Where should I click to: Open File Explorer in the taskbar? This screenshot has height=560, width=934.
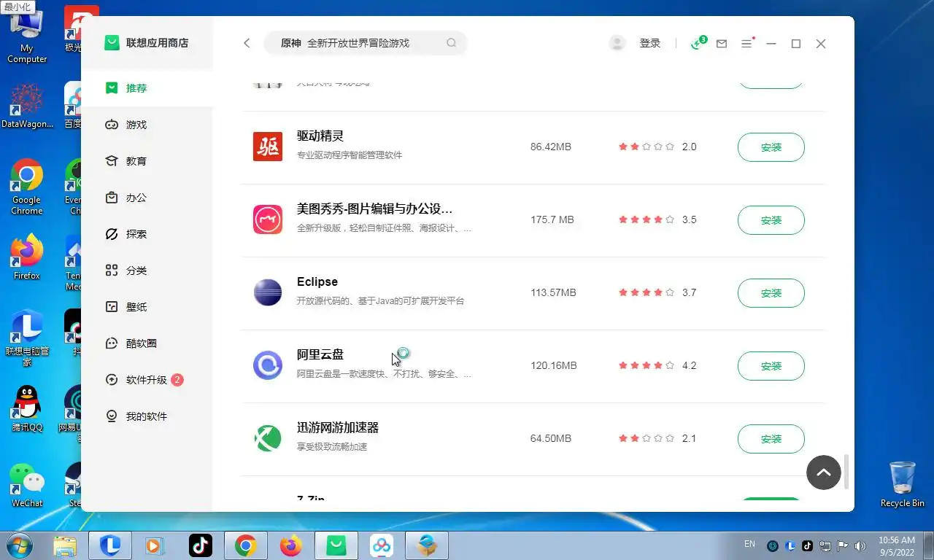65,545
